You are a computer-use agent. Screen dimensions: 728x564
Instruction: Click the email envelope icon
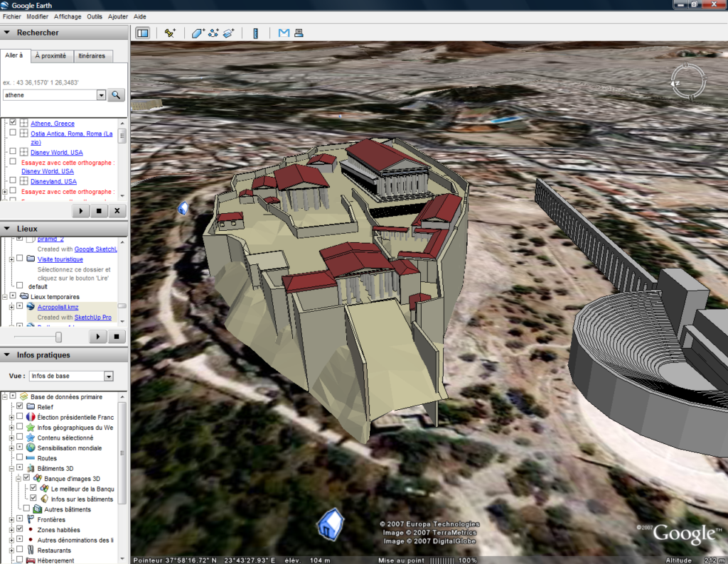coord(284,33)
